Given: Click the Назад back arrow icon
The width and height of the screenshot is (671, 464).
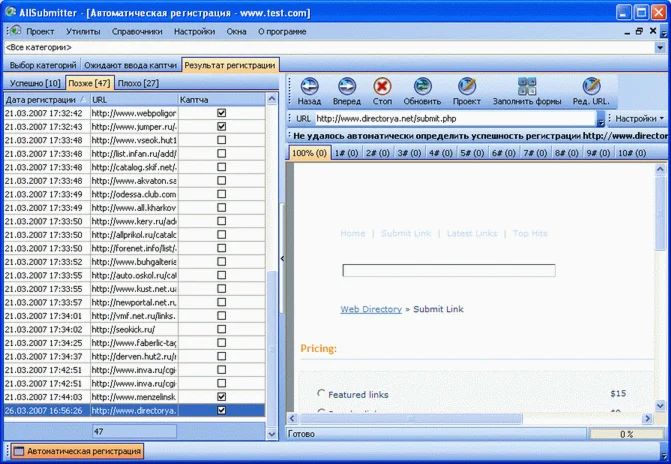Looking at the screenshot, I should 309,86.
